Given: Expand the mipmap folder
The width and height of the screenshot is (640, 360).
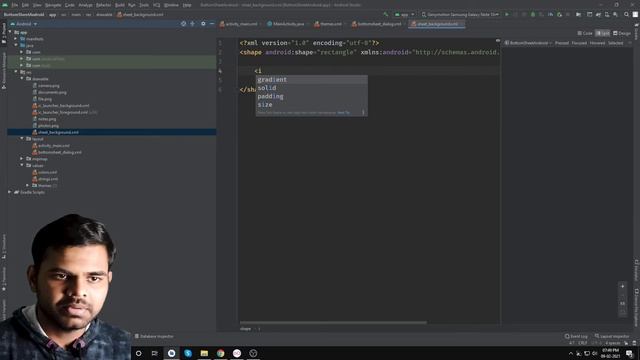Looking at the screenshot, I should click(22, 158).
